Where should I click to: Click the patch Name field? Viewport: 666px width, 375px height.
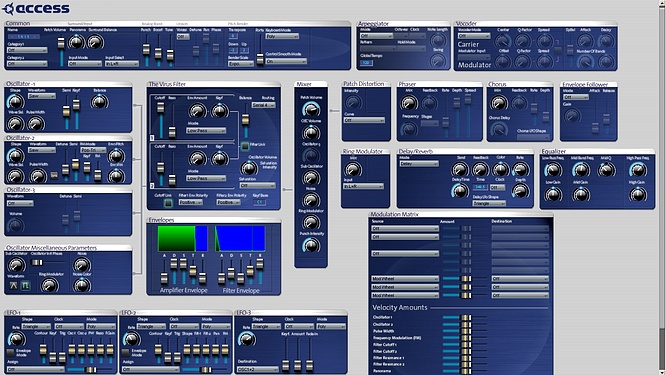(24, 37)
